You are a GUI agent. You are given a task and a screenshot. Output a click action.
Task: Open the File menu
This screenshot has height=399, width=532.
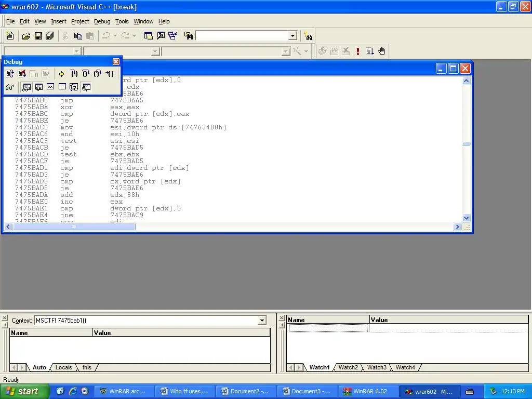tap(10, 21)
